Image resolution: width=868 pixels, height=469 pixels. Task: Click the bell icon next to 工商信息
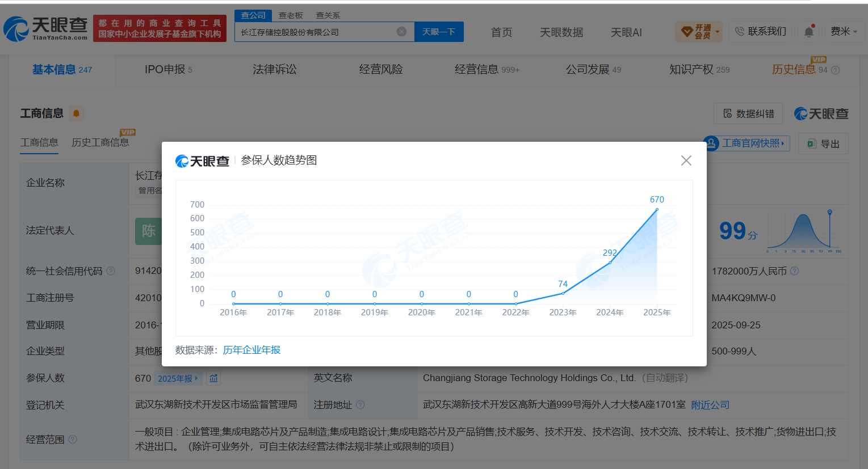click(x=76, y=113)
